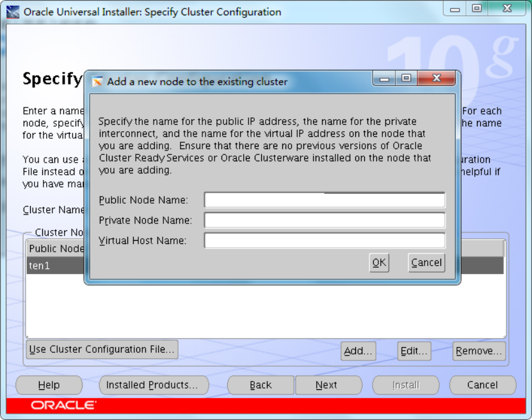Close the 'Add a new node' dialog window
Screen dimensions: 532x420
click(437, 79)
